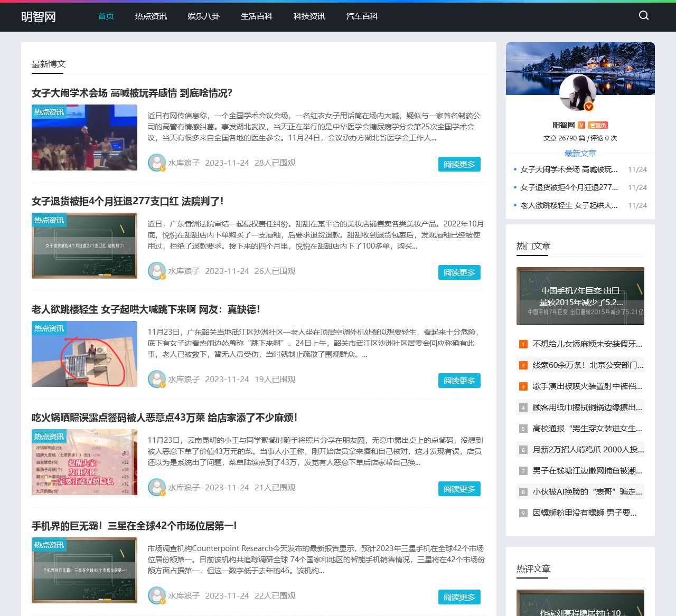Screen dimensions: 676x616
Task: Open the 作家刘亮程隐居村庄10 hot-comment card
Action: point(580,603)
